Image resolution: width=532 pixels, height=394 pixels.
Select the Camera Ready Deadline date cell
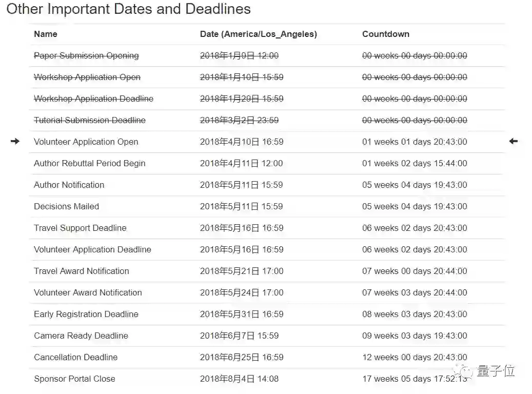coord(239,336)
